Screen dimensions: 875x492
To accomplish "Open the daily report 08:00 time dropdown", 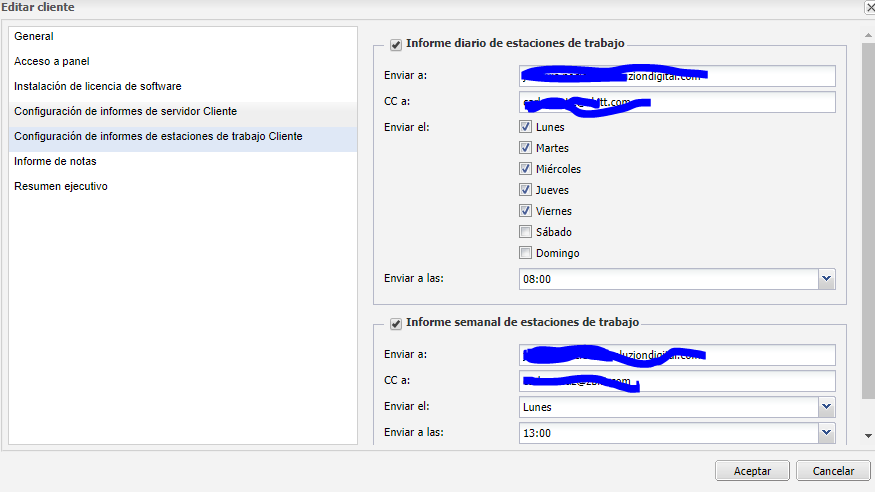I will [826, 279].
